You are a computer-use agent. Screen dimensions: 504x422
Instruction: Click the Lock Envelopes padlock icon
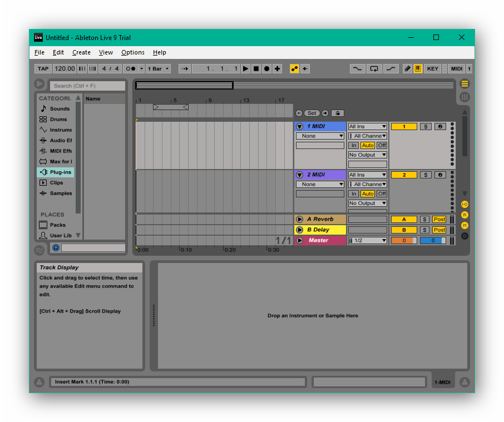coord(337,113)
